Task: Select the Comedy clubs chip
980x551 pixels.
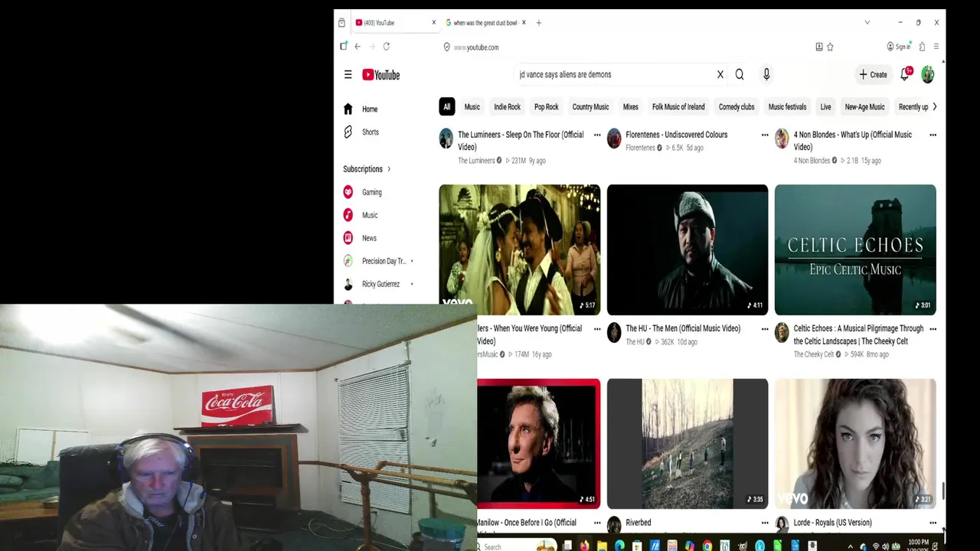Action: coord(737,107)
